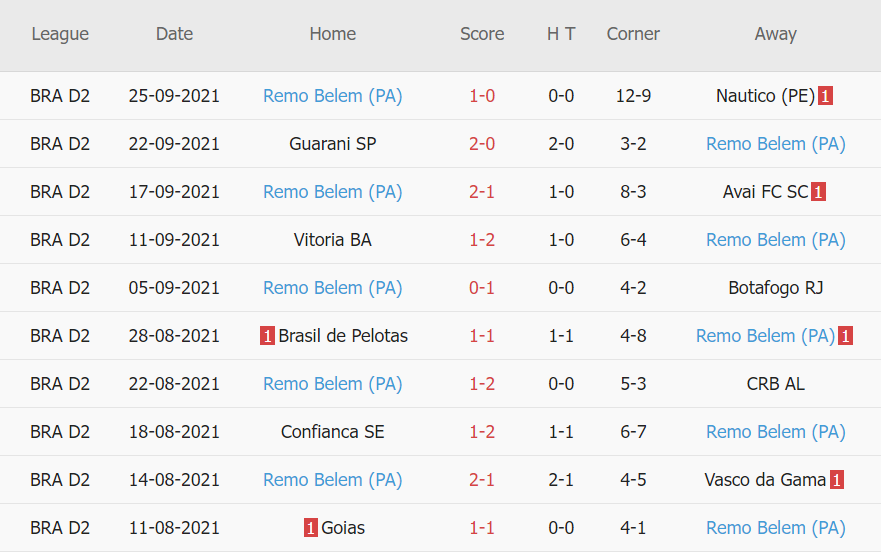The width and height of the screenshot is (881, 552).
Task: Open the 0-1 score versus Botafogo RJ
Action: click(x=482, y=288)
